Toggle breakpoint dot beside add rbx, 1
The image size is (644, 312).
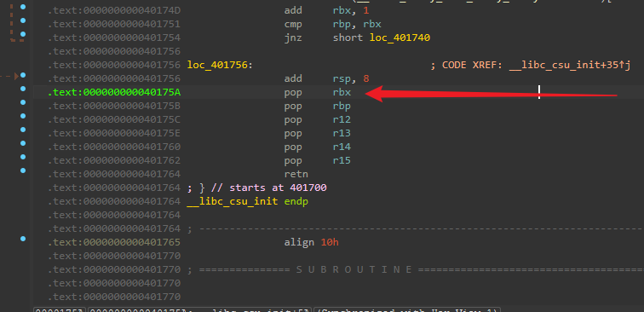coord(23,7)
